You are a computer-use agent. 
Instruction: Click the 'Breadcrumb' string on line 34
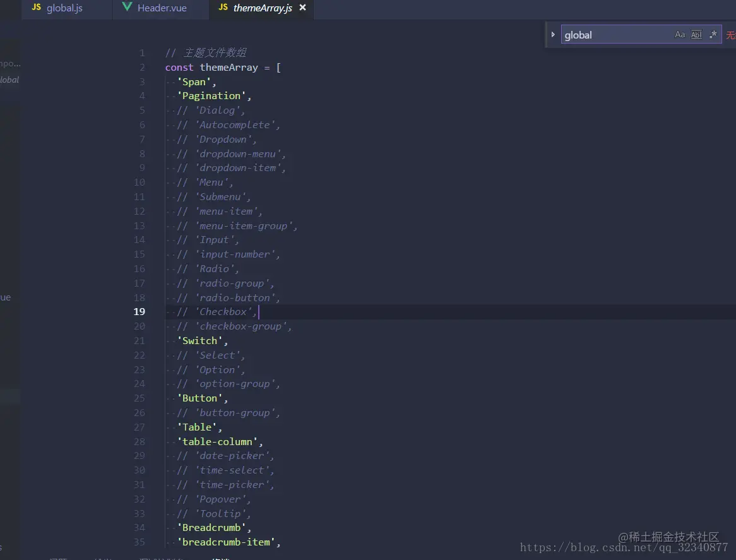(x=211, y=528)
